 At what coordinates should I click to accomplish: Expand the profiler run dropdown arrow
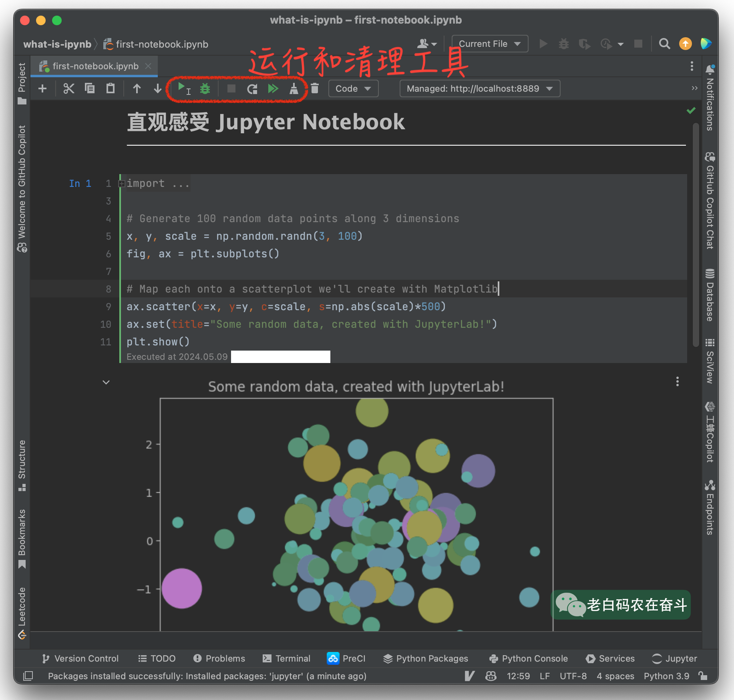click(621, 44)
